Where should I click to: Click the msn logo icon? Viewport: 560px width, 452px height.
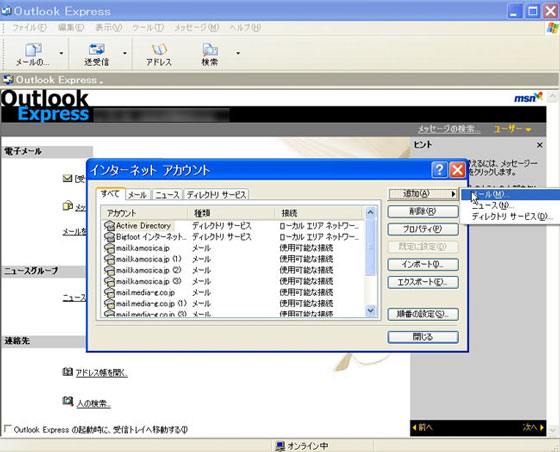[528, 97]
